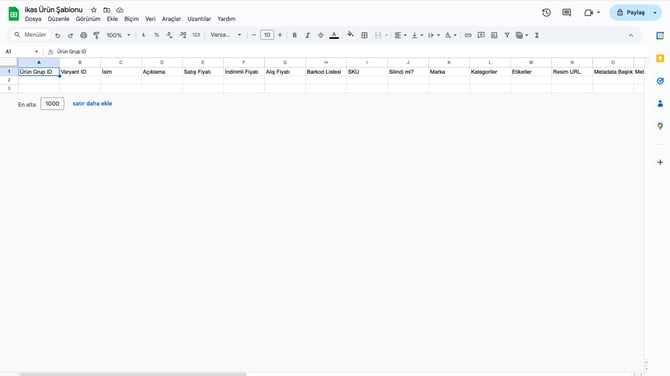Open the text color picker

[334, 35]
